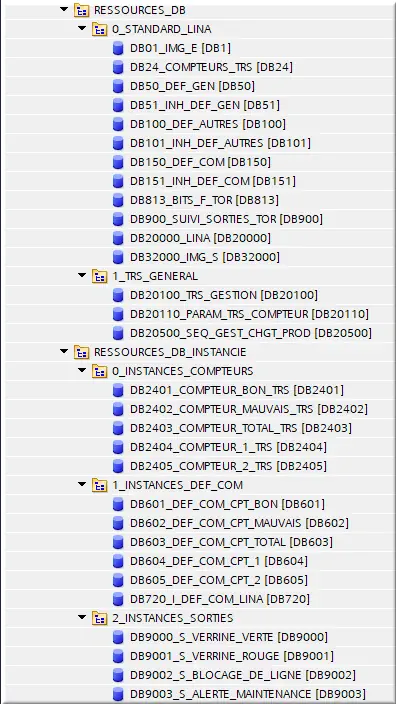396x704 pixels.
Task: Select DB2403_COMPTEUR_TOTAL_TRS [DB2403] text
Action: click(x=241, y=428)
